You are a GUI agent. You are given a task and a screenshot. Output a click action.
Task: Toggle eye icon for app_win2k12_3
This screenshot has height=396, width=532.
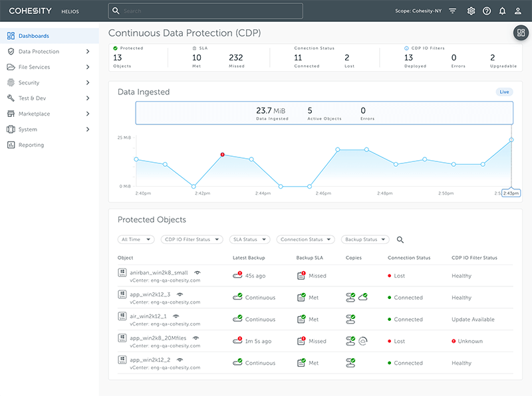pos(180,294)
